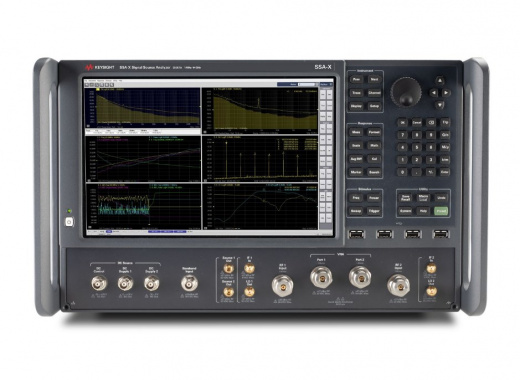Image resolution: width=520 pixels, height=380 pixels.
Task: Select the Sweep key
Action: pos(356,211)
